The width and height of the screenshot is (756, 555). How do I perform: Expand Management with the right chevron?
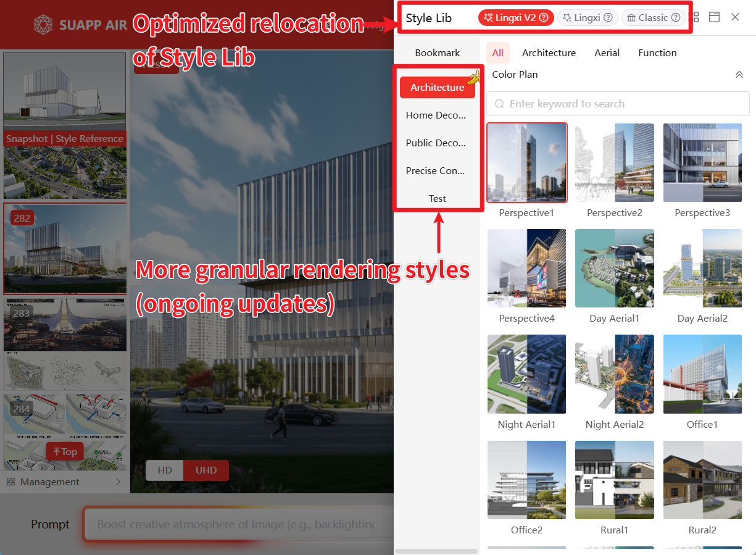[x=118, y=482]
